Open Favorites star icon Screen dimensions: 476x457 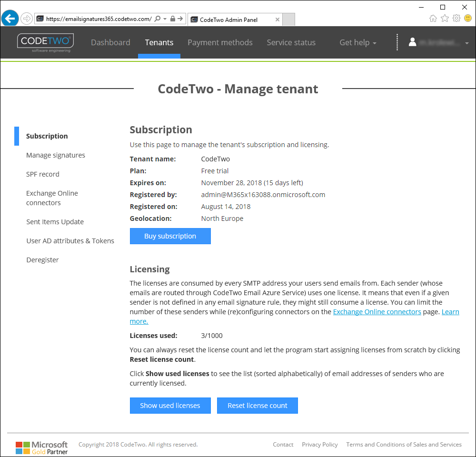pyautogui.click(x=445, y=19)
